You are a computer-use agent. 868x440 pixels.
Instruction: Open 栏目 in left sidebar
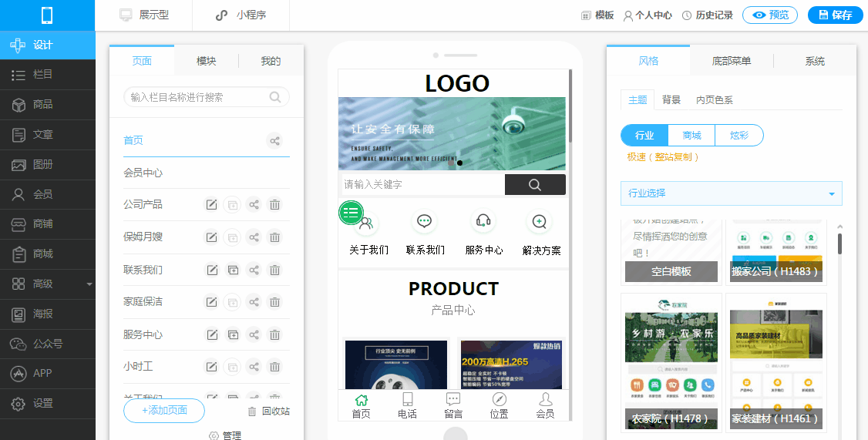click(x=48, y=75)
